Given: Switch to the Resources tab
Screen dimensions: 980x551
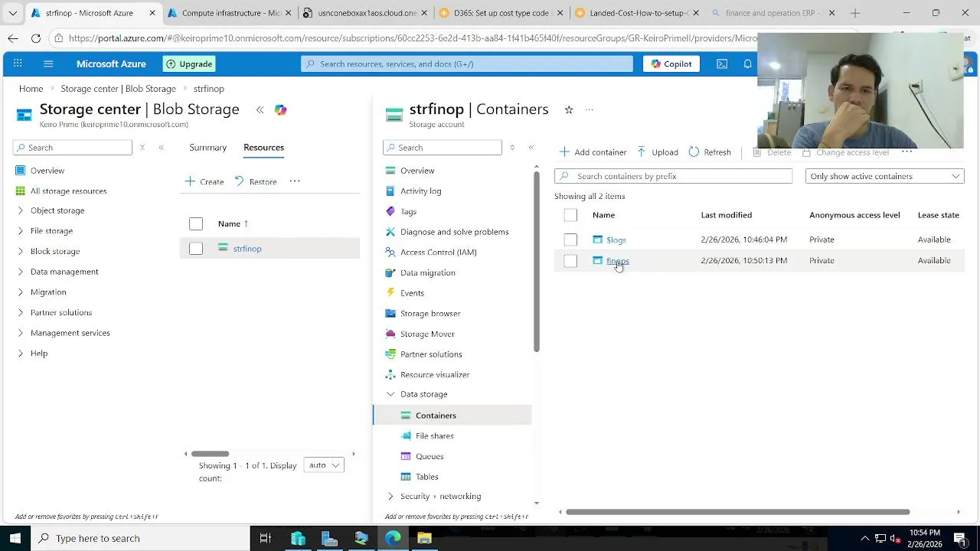Looking at the screenshot, I should tap(263, 147).
